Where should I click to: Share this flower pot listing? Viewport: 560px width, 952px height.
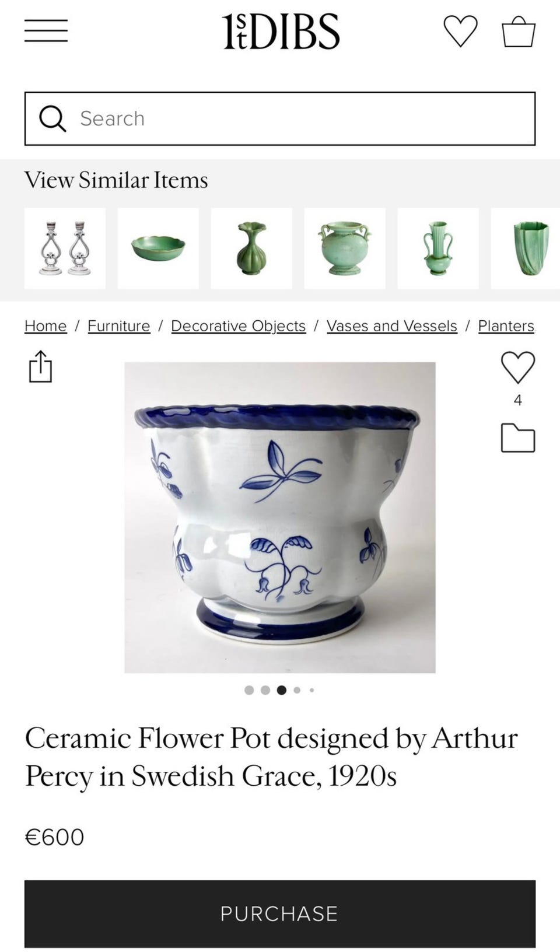point(40,366)
